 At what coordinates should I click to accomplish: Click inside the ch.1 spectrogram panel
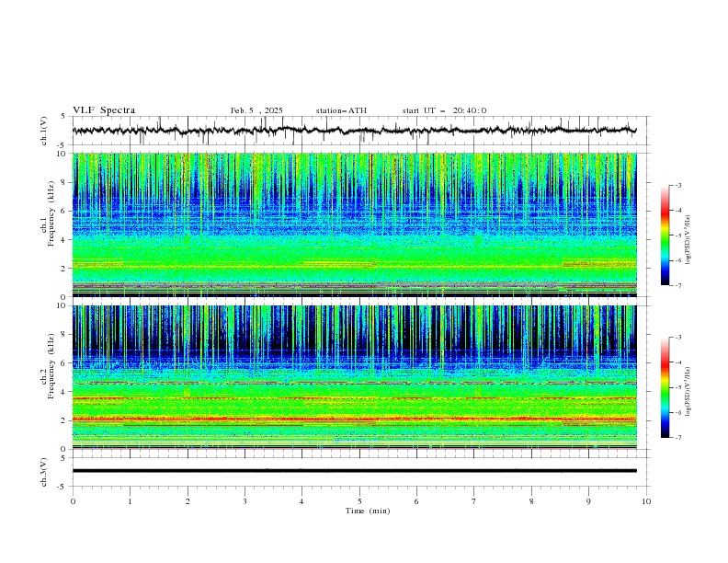point(354,224)
